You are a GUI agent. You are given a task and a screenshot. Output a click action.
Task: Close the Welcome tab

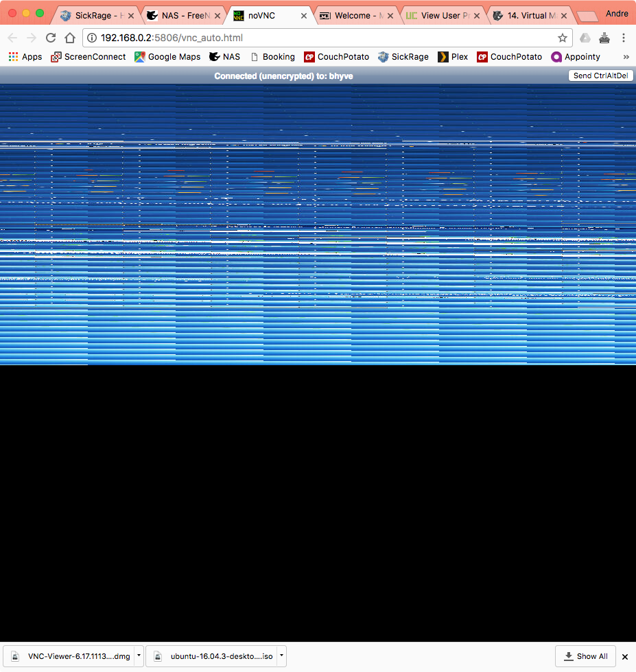pos(390,16)
